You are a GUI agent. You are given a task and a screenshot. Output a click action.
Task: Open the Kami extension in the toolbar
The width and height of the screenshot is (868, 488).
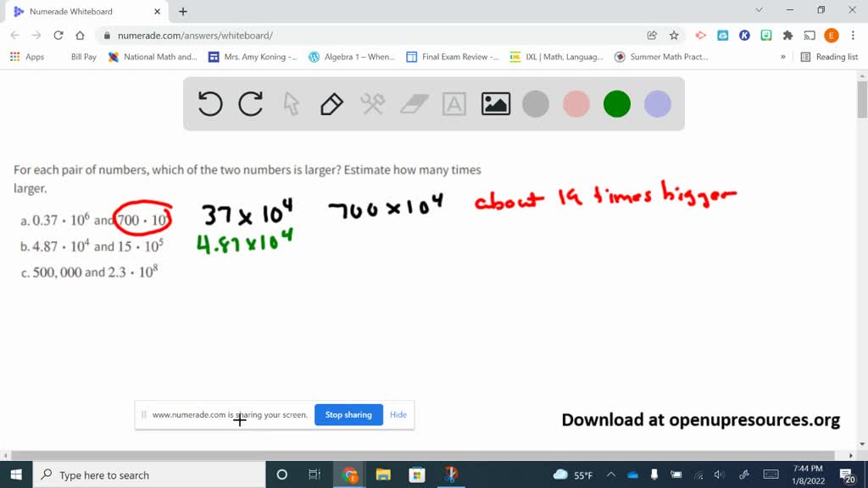[745, 36]
